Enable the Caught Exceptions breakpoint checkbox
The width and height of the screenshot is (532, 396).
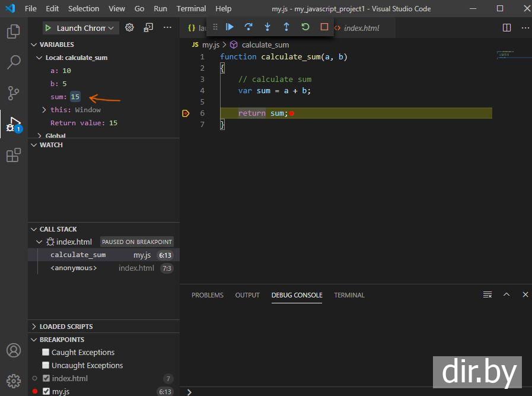[46, 352]
